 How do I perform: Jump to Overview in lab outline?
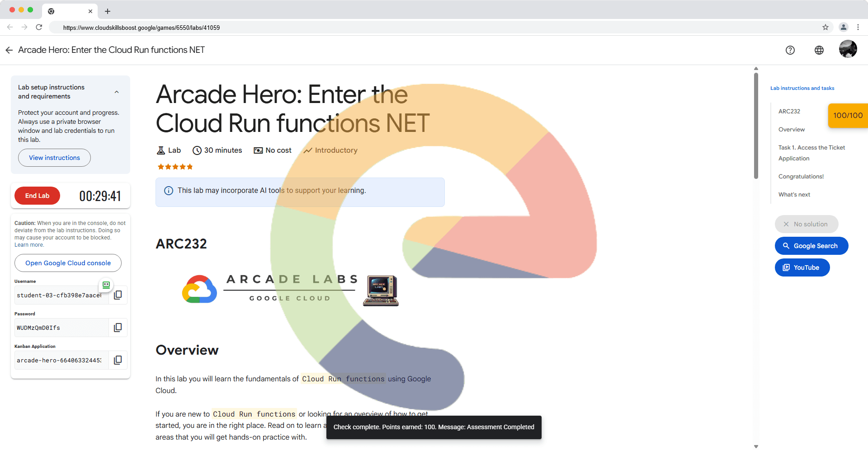(x=791, y=130)
